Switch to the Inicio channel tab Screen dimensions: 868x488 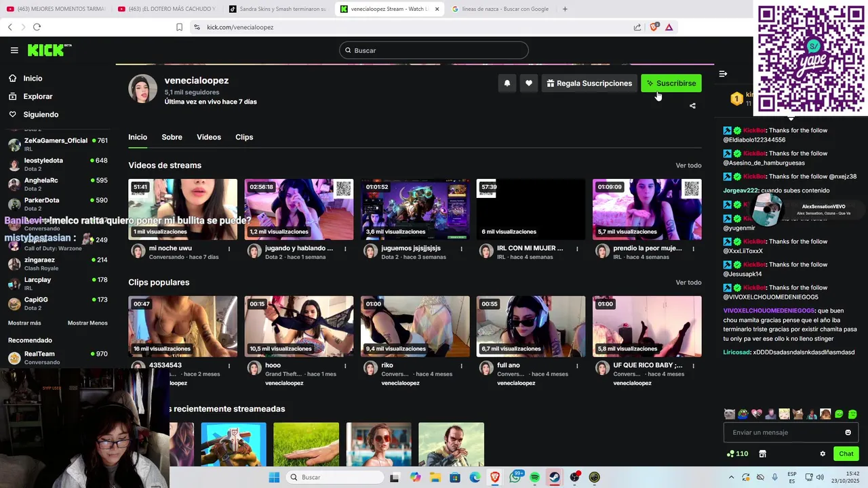click(x=138, y=138)
